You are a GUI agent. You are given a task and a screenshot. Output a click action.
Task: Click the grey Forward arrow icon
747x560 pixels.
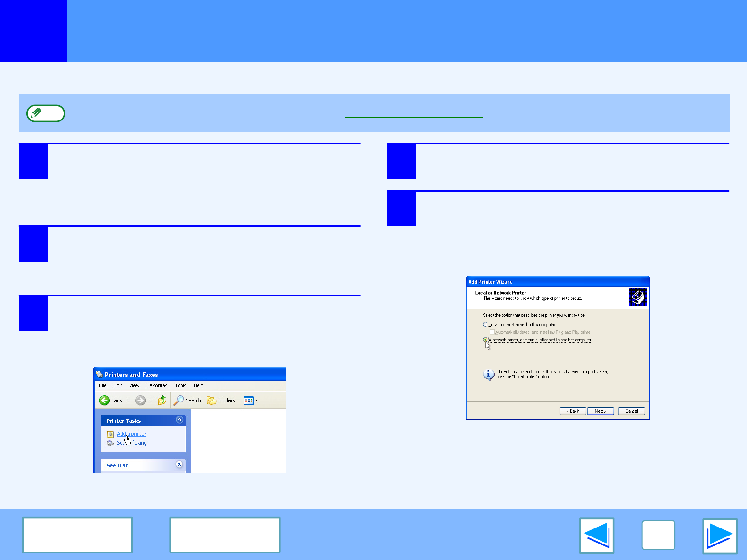[x=140, y=400]
